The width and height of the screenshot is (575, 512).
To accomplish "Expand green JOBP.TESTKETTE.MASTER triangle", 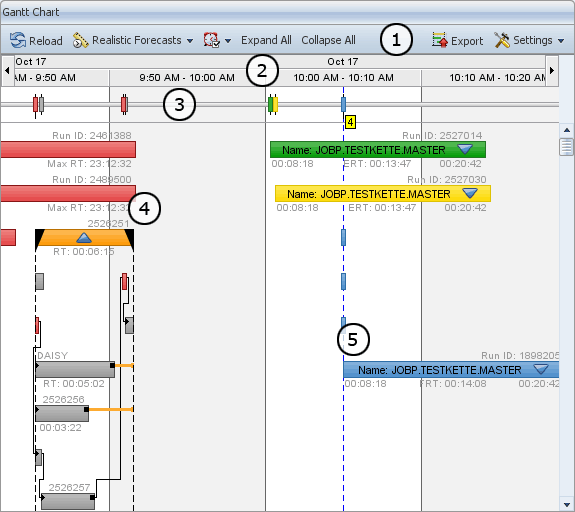I will (x=465, y=149).
